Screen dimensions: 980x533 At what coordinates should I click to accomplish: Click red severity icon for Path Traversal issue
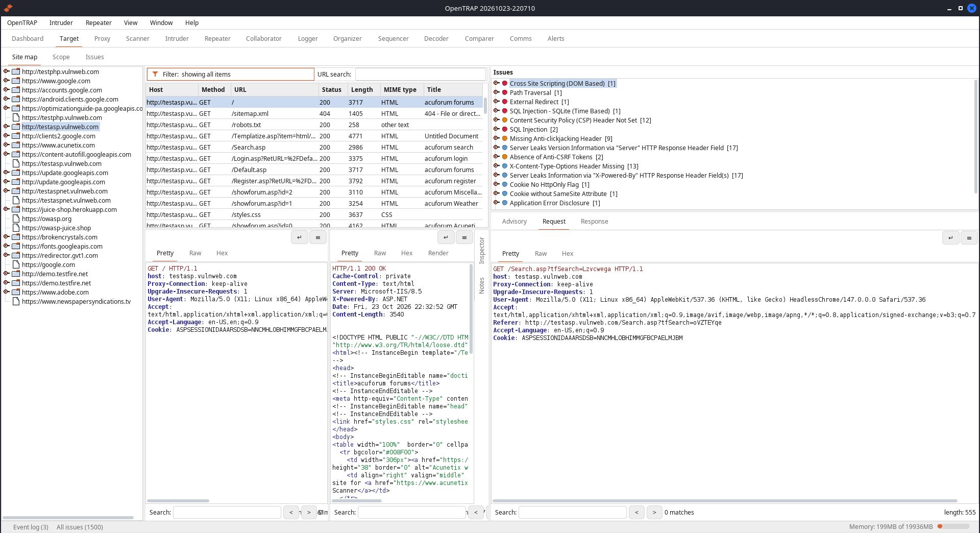coord(505,93)
